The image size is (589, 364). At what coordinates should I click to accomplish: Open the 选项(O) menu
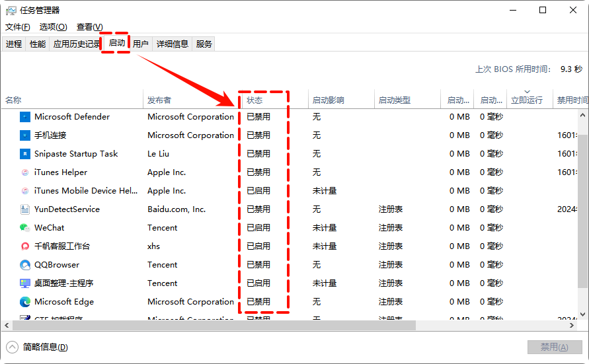pos(53,27)
